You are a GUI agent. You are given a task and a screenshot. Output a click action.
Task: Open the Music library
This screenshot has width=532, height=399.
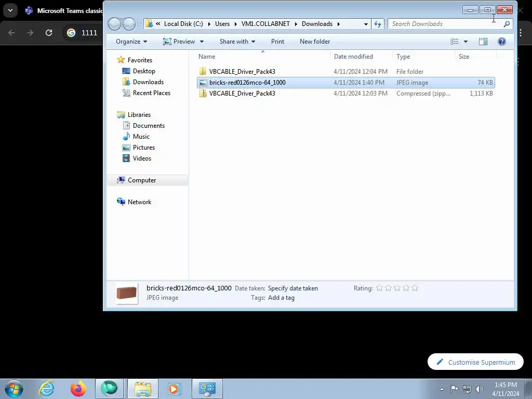click(x=141, y=137)
